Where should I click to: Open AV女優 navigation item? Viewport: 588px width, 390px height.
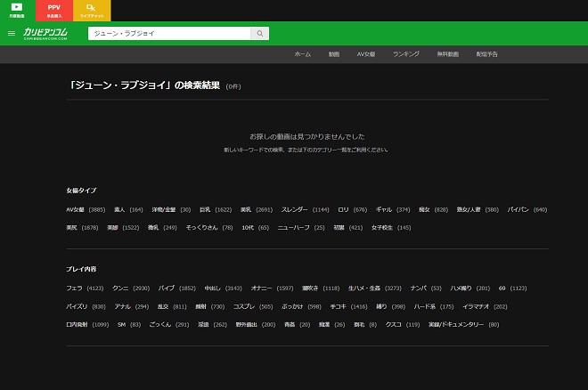pos(366,54)
